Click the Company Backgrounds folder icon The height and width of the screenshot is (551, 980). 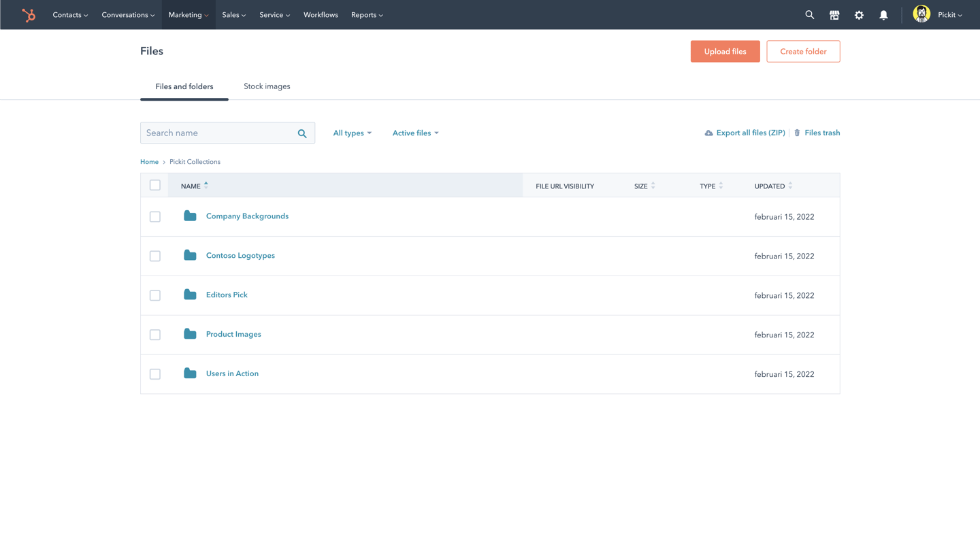click(x=190, y=216)
